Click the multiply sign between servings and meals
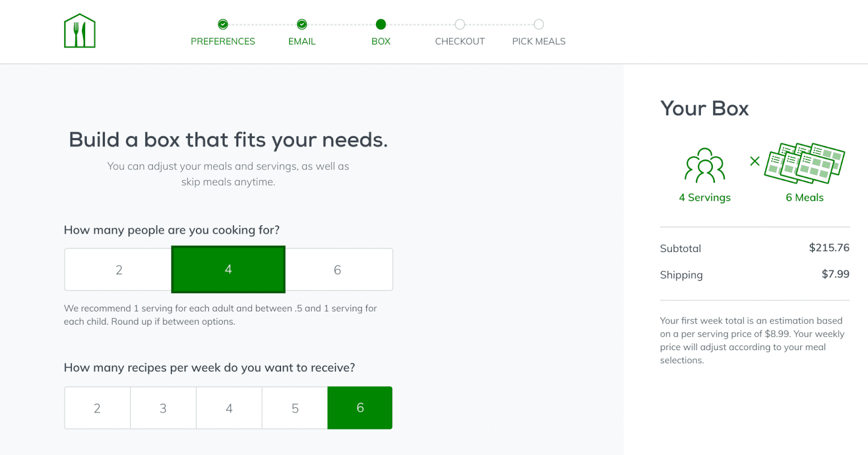Screen dimensions: 868x455 pos(755,161)
